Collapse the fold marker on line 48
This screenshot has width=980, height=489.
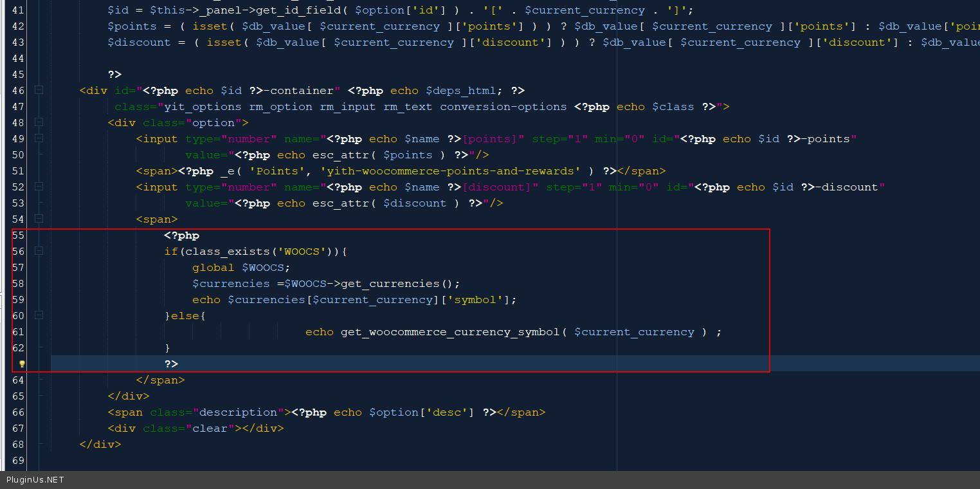click(39, 123)
